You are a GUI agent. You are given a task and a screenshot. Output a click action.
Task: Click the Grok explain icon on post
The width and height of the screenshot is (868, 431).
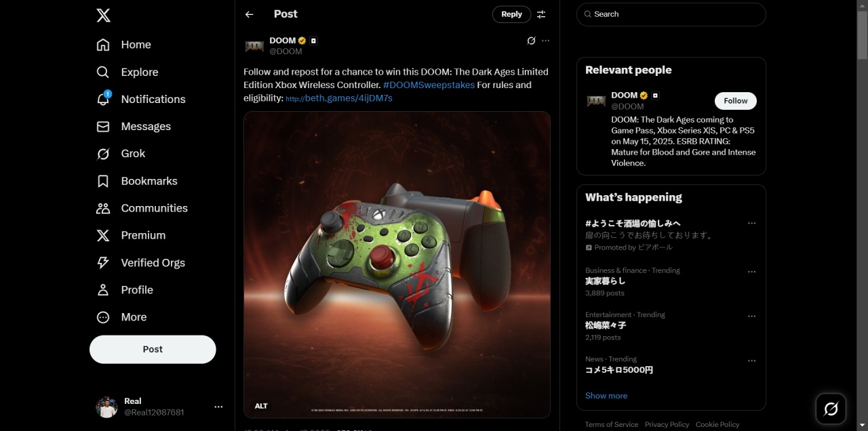531,41
